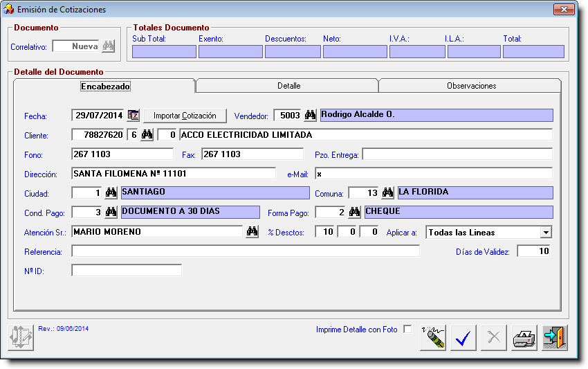This screenshot has height=369, width=588.
Task: Enable Imprime Detalle con Foto checkbox
Action: pos(407,330)
